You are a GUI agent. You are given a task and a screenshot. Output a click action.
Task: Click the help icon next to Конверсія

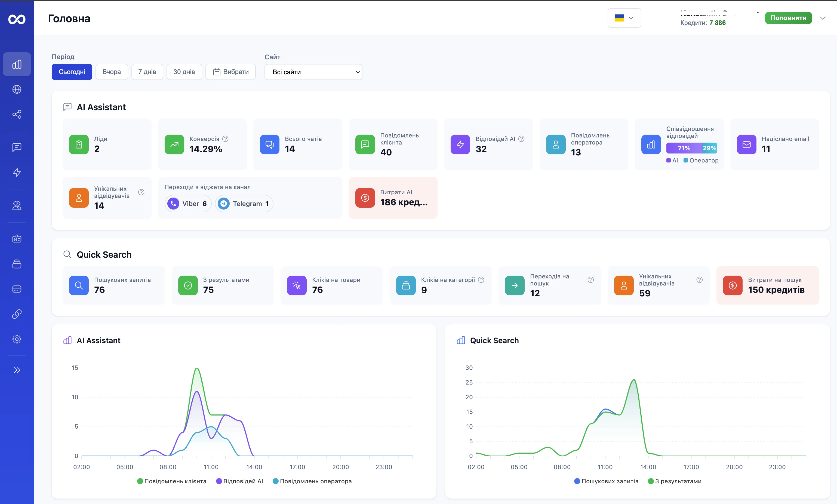[x=225, y=139]
